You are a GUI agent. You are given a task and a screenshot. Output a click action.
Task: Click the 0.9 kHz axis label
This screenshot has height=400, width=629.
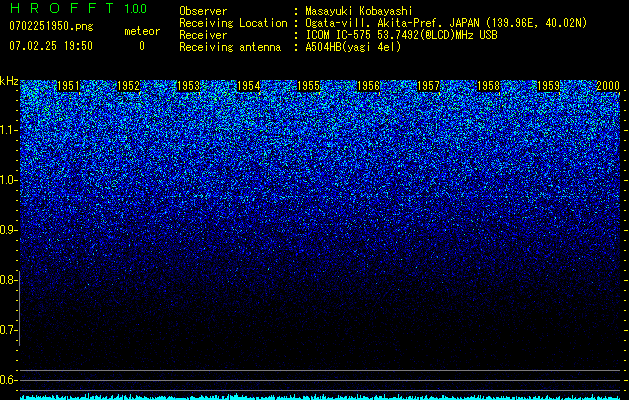(x=8, y=230)
